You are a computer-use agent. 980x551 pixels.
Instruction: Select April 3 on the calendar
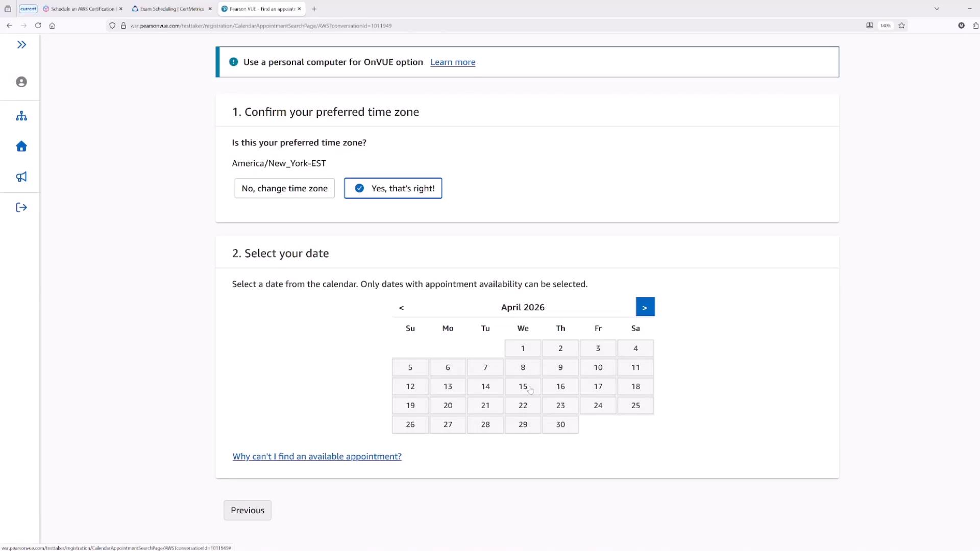click(x=598, y=348)
